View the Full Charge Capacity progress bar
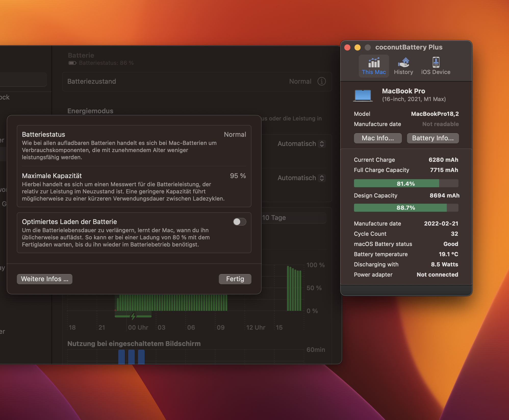The height and width of the screenshot is (420, 509). [406, 183]
